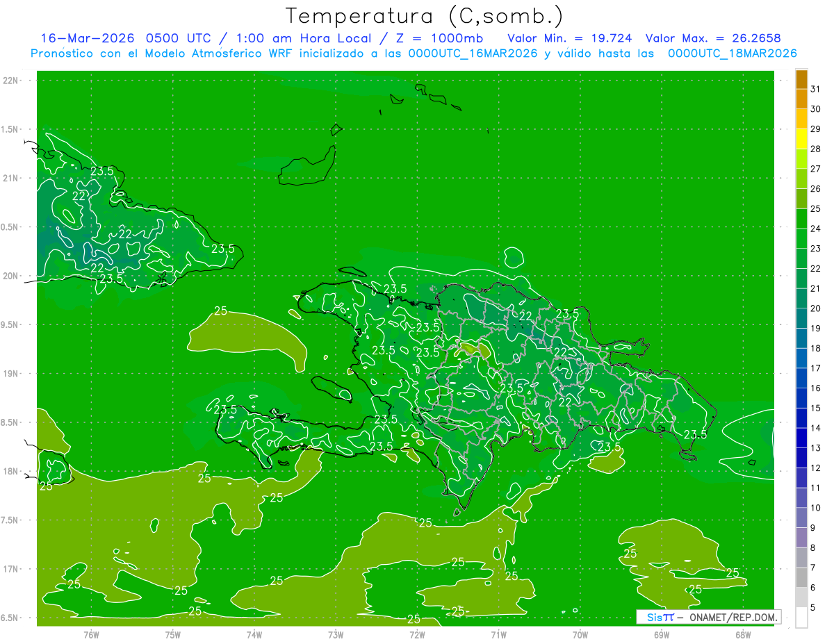
Task: Pick the orange swatch between 30 and 31
Action: tap(801, 99)
